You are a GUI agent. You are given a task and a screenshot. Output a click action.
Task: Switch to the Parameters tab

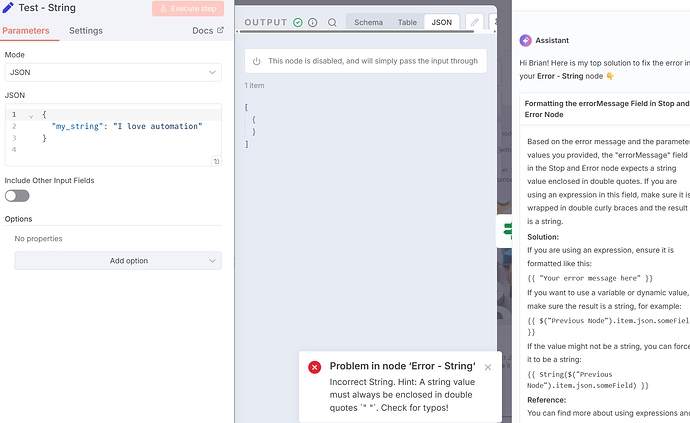26,31
